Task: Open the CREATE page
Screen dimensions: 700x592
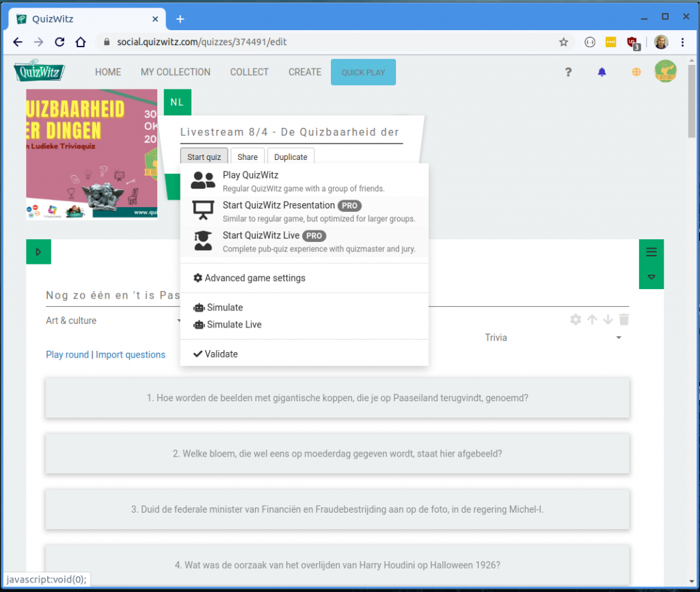Action: 305,72
